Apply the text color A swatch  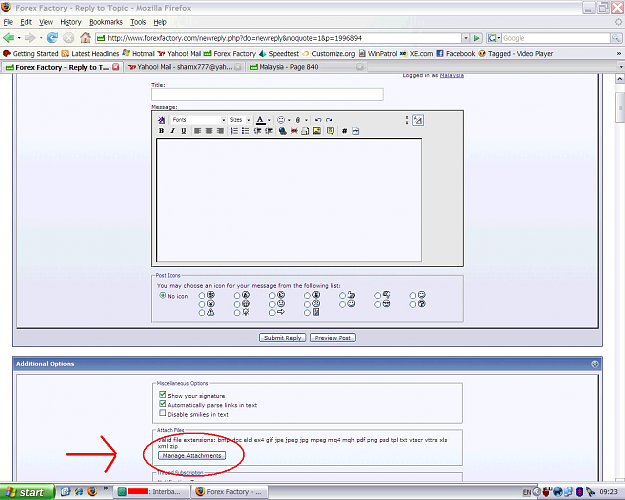click(x=260, y=120)
